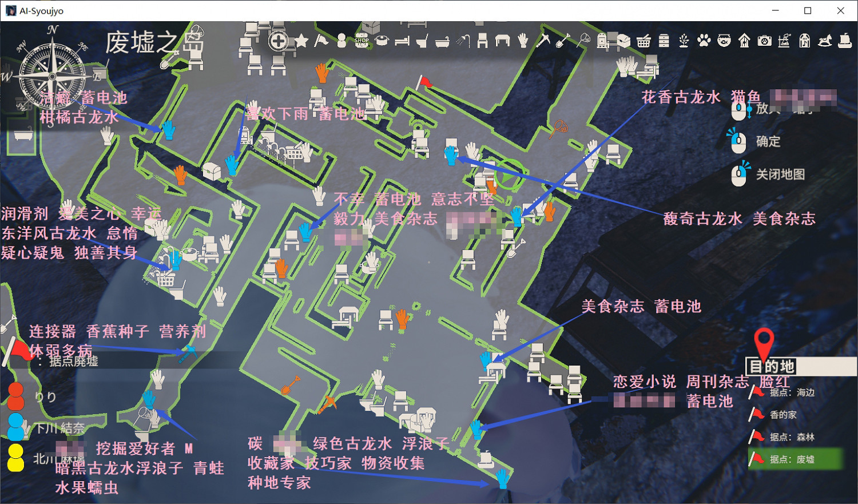Select destination 据点: 海边

[792, 392]
